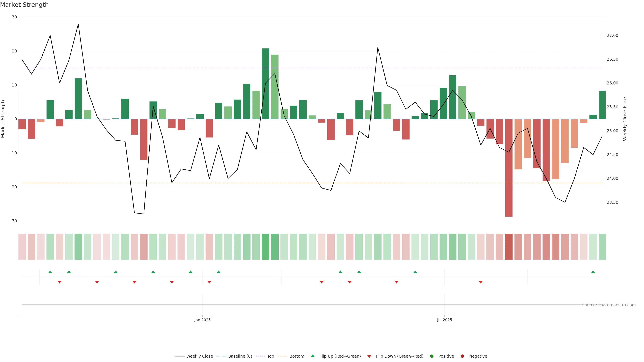Click the Positive green dot legend icon
644x362 pixels.
(x=432, y=356)
